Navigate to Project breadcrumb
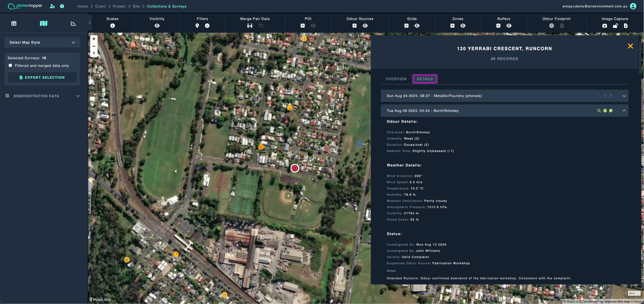Viewport: 644px width, 304px height. [119, 6]
